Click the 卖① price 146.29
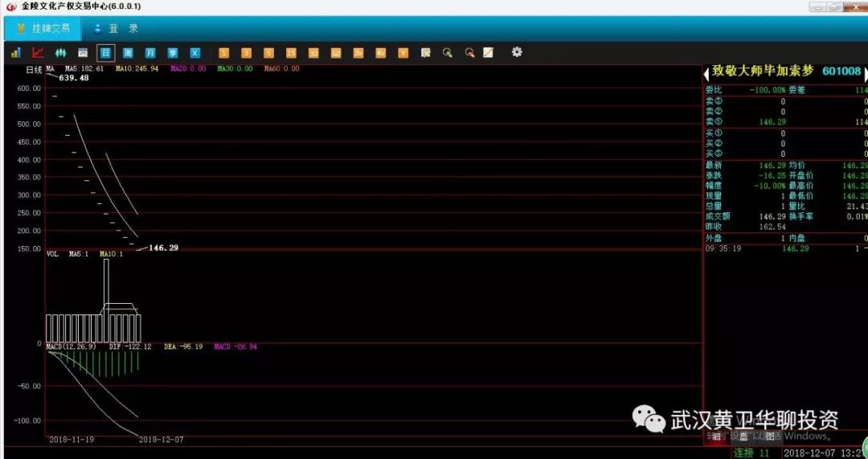 (x=772, y=121)
